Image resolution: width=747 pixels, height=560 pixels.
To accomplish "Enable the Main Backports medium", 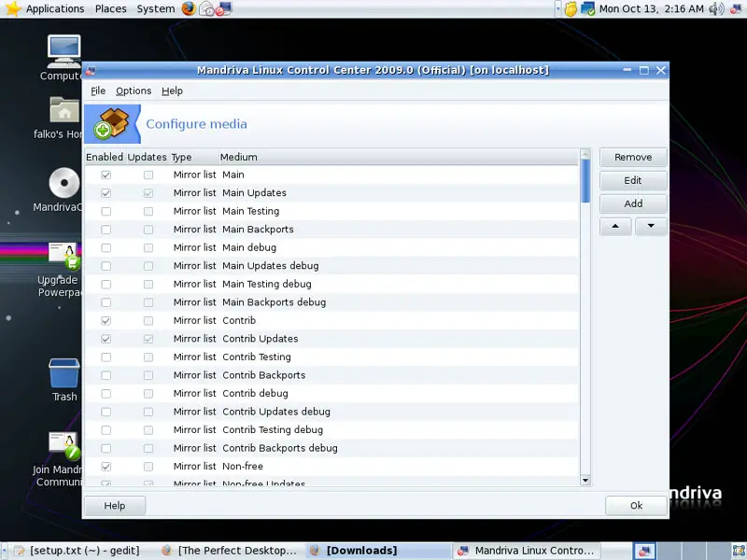I will click(x=106, y=230).
